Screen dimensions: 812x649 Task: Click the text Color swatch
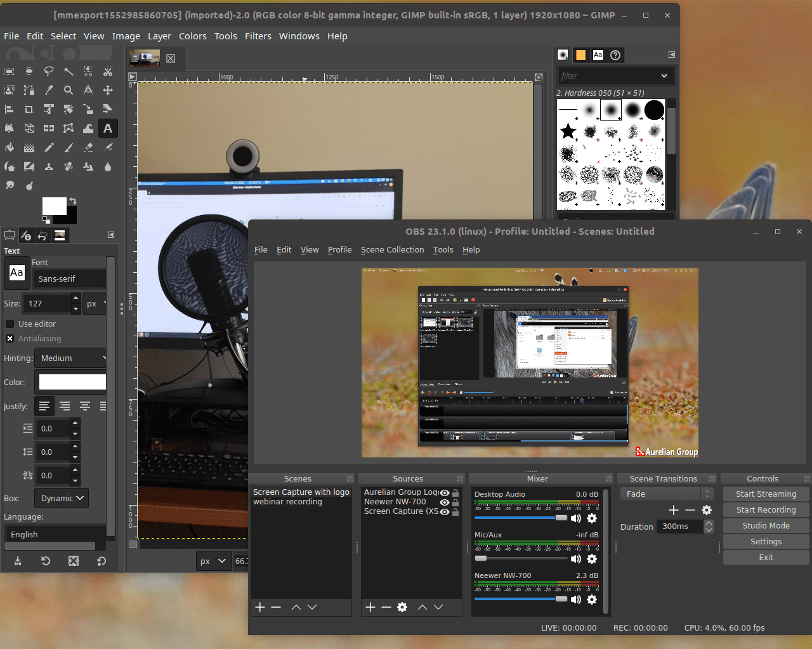click(72, 382)
